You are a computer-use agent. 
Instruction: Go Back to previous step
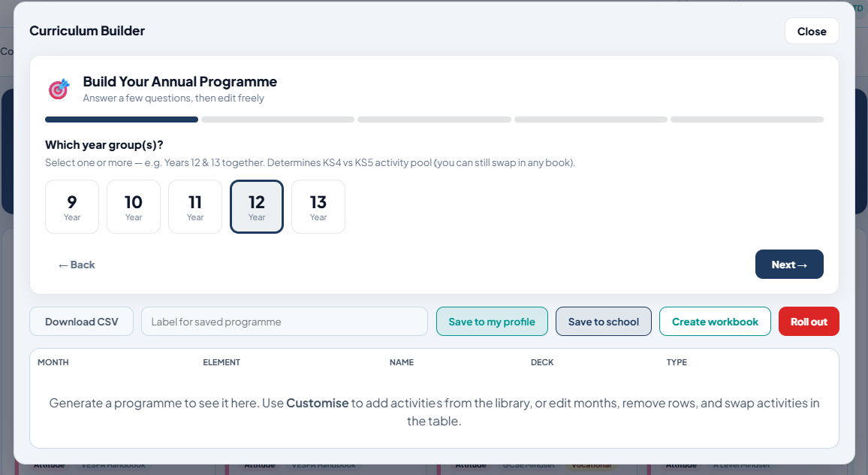77,265
